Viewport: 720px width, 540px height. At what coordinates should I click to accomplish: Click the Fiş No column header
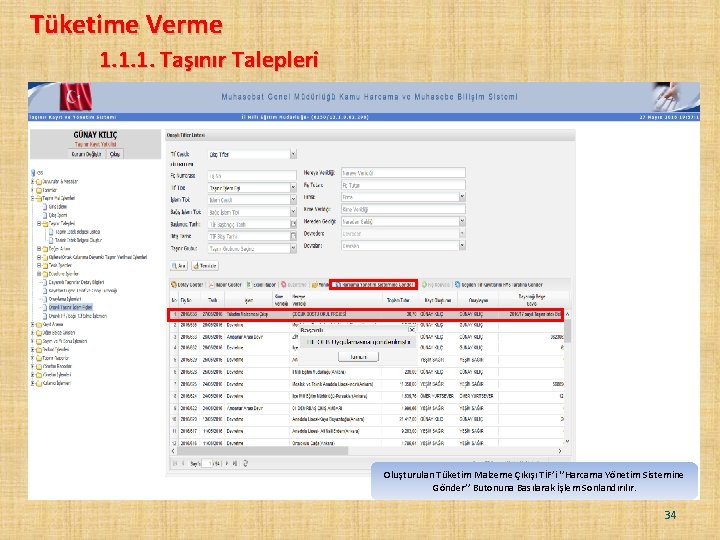[x=190, y=300]
